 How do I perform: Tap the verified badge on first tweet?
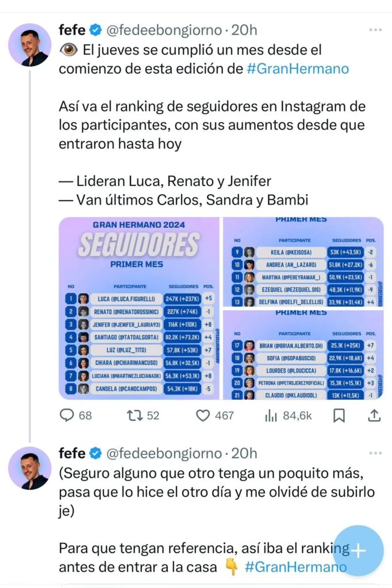tap(95, 29)
